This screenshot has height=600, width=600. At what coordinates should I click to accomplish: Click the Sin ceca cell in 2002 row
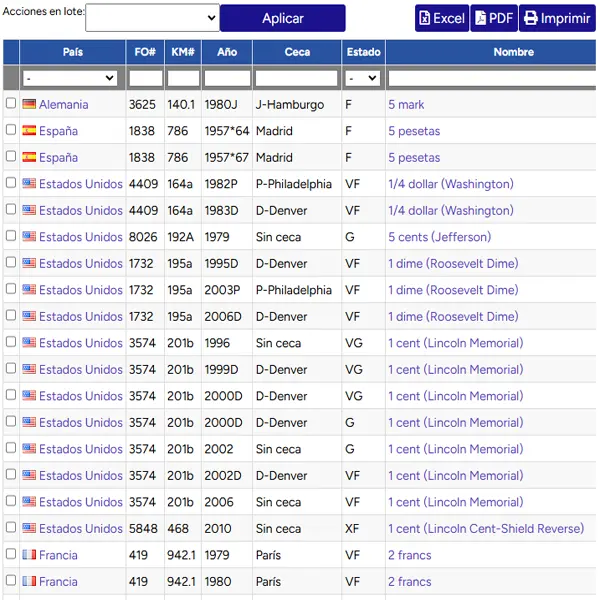pos(278,449)
